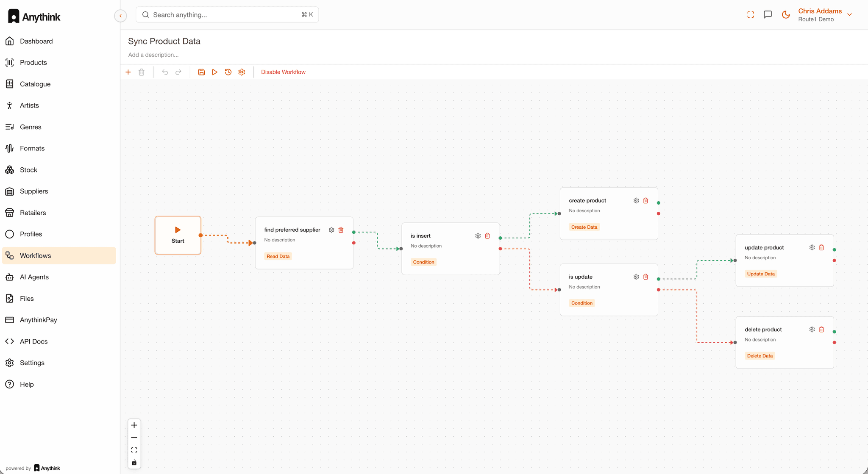This screenshot has height=474, width=868.
Task: Zoom out of the workflow canvas
Action: pyautogui.click(x=134, y=438)
